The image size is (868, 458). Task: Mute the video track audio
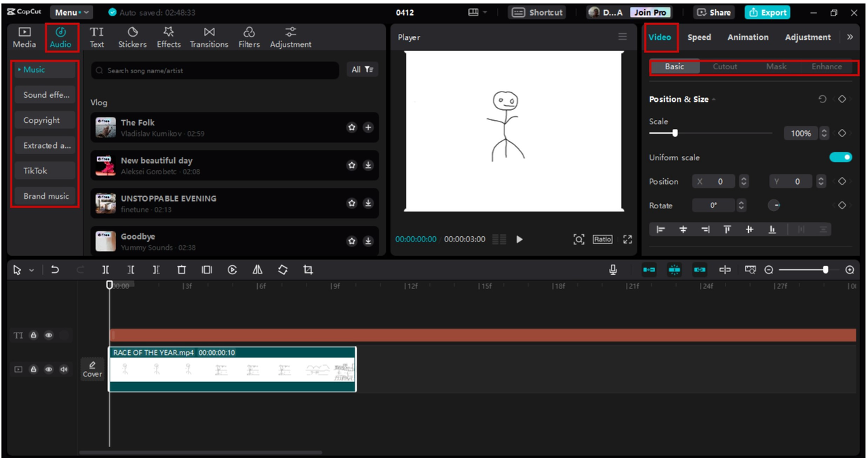coord(64,370)
